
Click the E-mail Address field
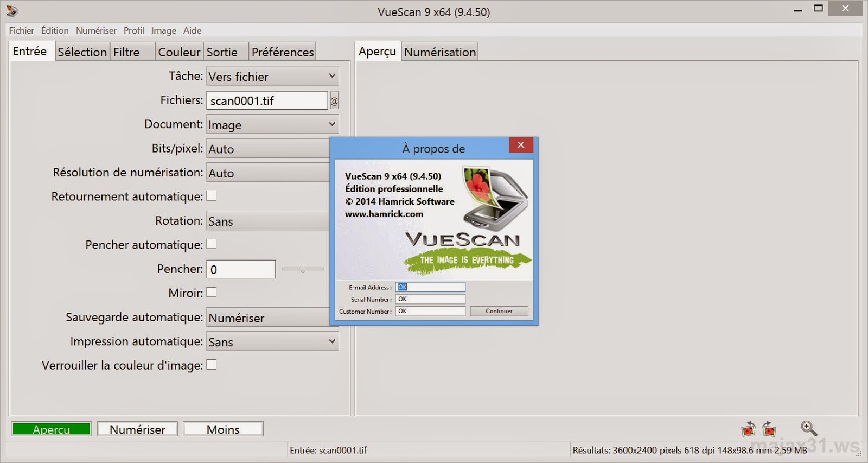tap(430, 287)
